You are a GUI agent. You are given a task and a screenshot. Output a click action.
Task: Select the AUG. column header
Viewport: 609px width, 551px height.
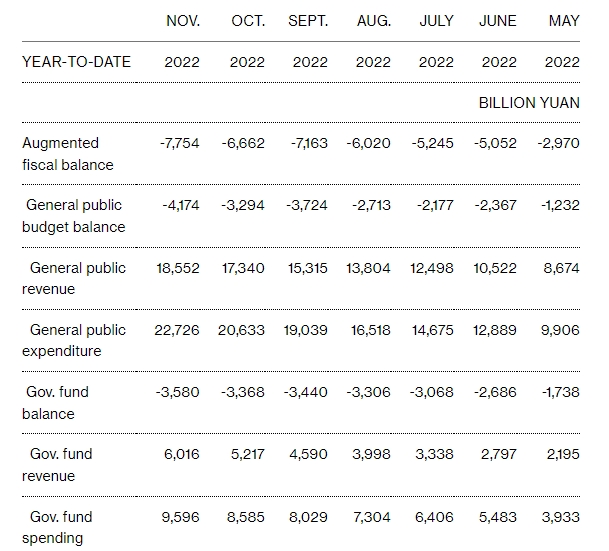pos(373,20)
